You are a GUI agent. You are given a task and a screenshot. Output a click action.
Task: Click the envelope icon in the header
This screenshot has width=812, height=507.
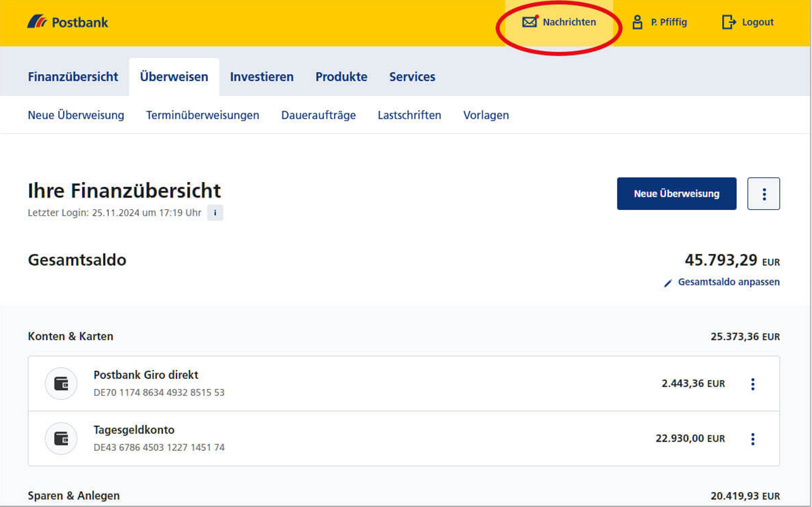[529, 22]
